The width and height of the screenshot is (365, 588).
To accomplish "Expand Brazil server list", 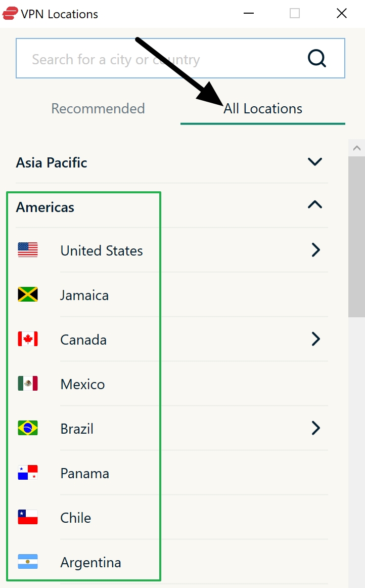I will click(x=315, y=428).
